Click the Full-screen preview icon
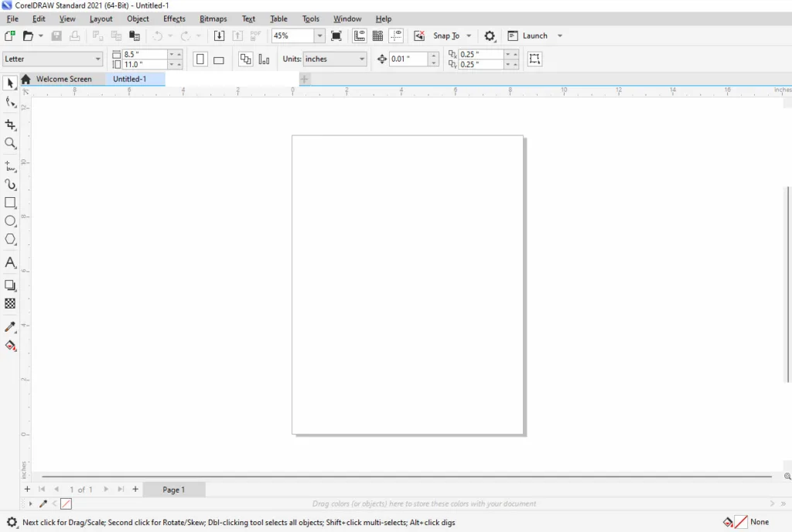 [x=336, y=36]
